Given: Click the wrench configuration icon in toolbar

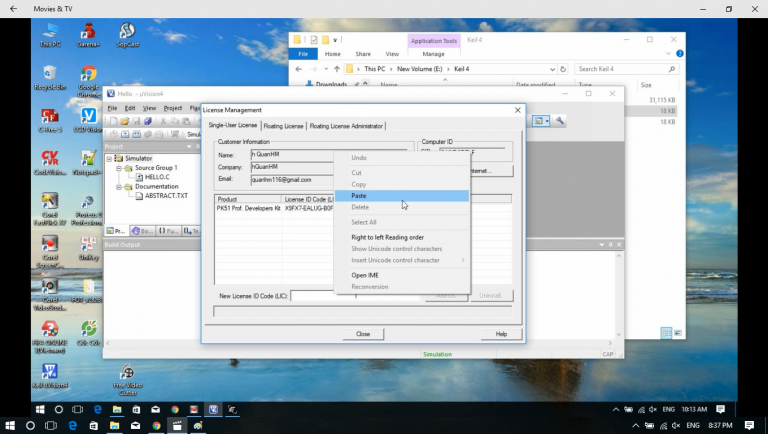Looking at the screenshot, I should (x=560, y=121).
